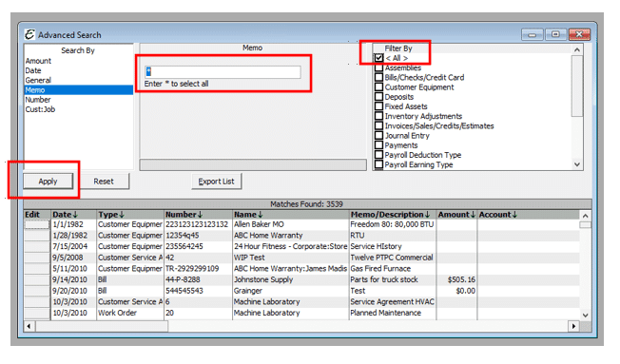Click the Export List button
This screenshot has height=364, width=620.
tap(216, 182)
